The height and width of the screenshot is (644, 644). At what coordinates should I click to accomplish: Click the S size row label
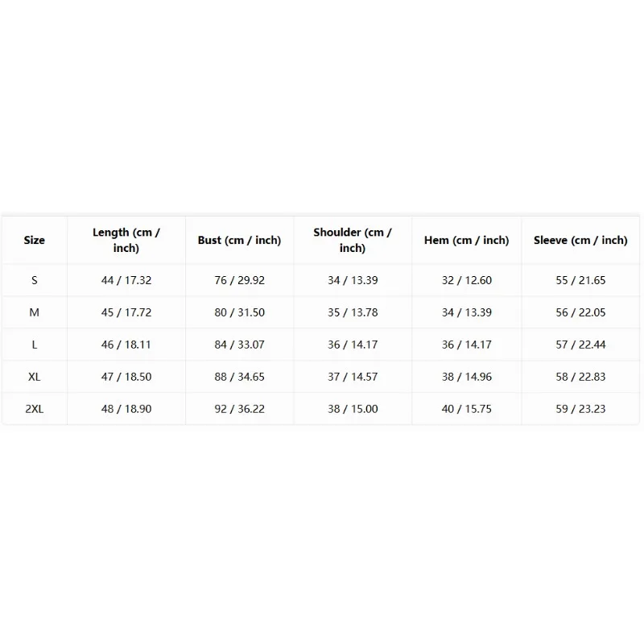click(34, 280)
